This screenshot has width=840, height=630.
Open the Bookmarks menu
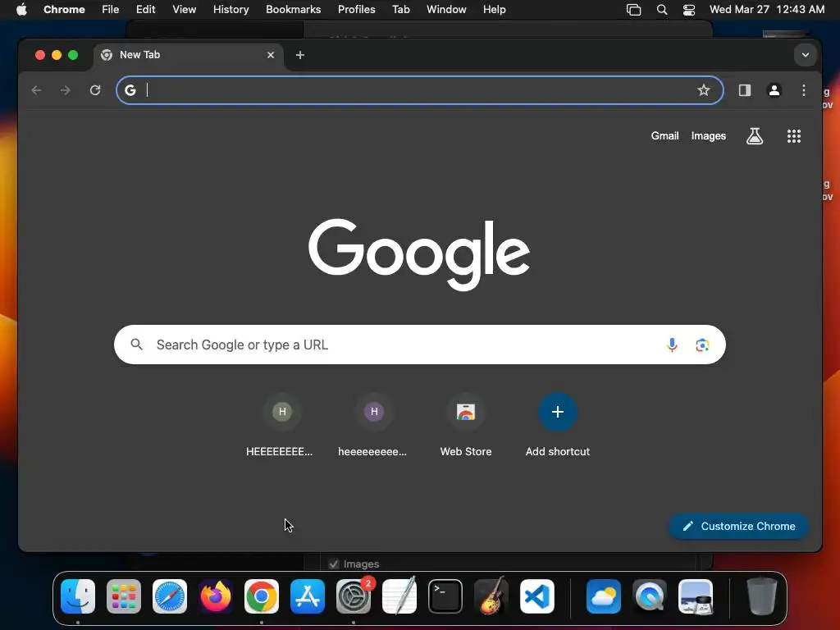tap(293, 10)
